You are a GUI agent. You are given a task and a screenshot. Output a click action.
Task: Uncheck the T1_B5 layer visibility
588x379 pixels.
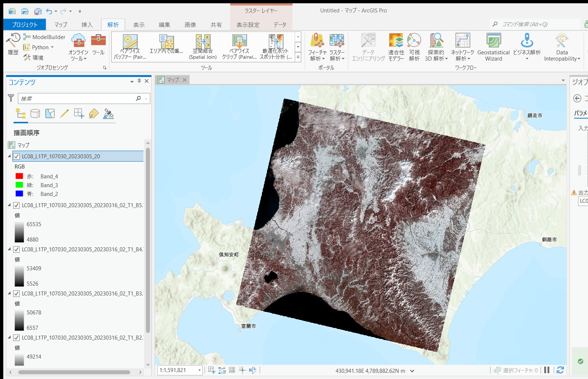(x=16, y=205)
